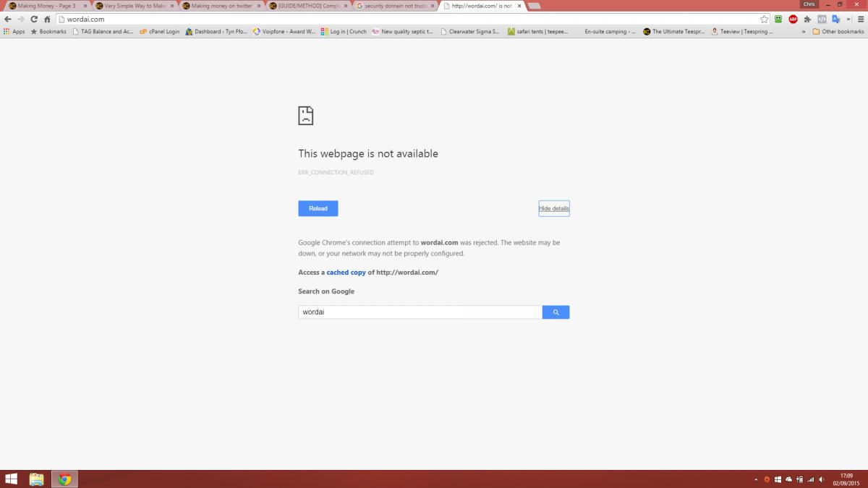Click the browser forward arrow
The image size is (868, 488).
point(21,20)
